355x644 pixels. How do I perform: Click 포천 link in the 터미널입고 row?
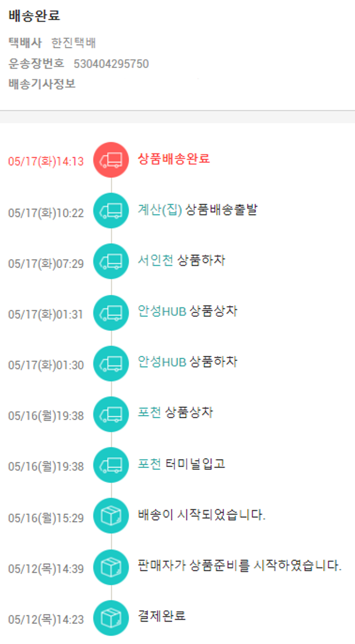[150, 463]
